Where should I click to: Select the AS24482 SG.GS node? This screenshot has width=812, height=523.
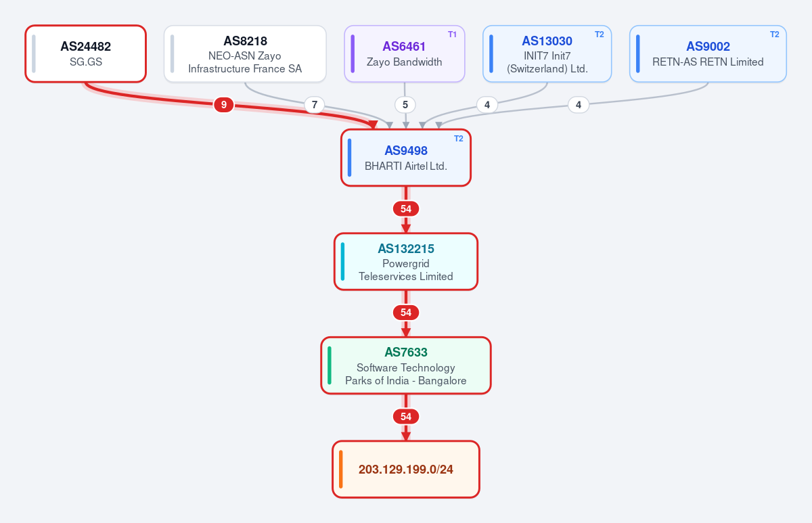click(x=86, y=53)
